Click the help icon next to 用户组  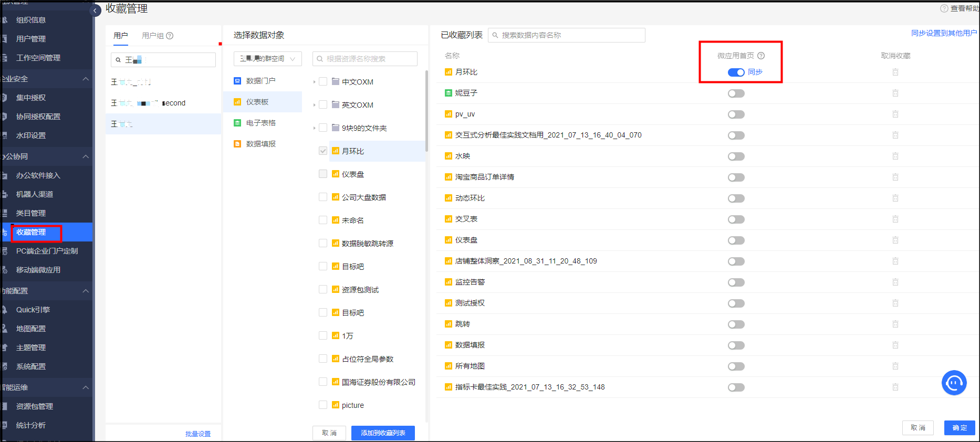[170, 36]
